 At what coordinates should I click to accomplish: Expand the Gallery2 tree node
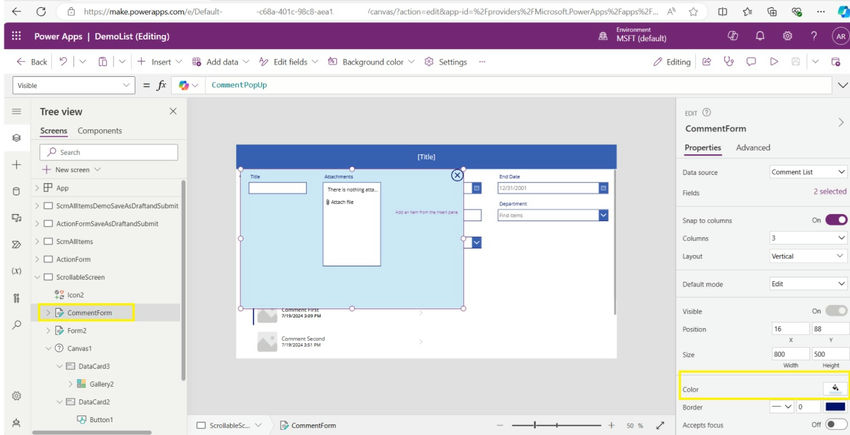tap(70, 384)
